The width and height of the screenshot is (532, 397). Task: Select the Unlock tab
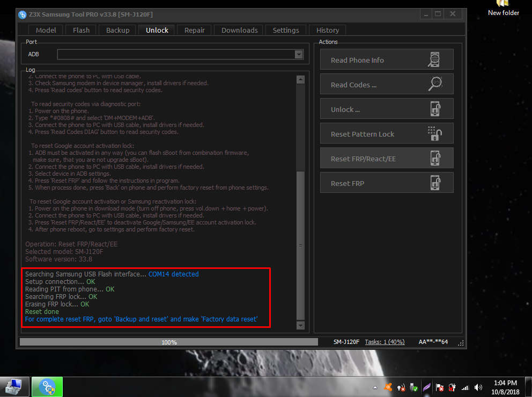(157, 30)
